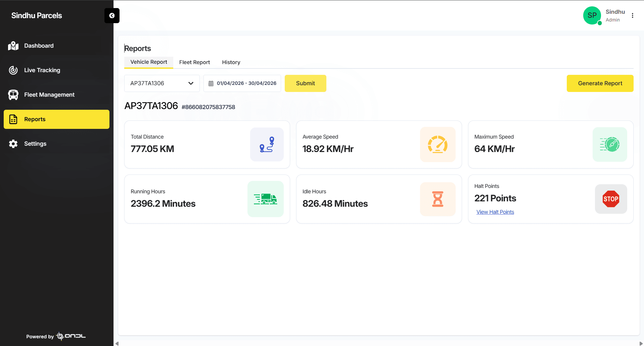Click the 777.05 KM distance value
644x346 pixels.
[x=152, y=149]
